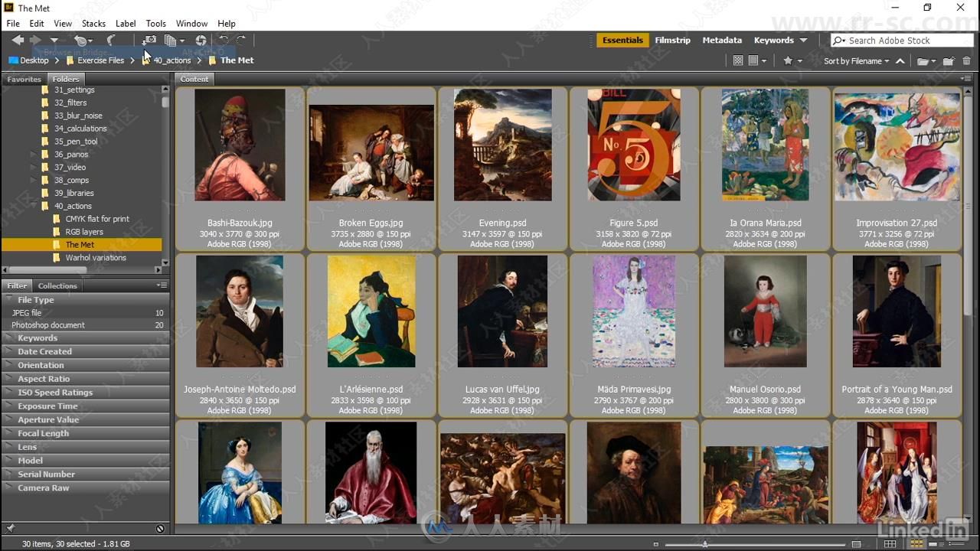Create a new folder icon
Image resolution: width=980 pixels, height=551 pixels.
point(949,61)
